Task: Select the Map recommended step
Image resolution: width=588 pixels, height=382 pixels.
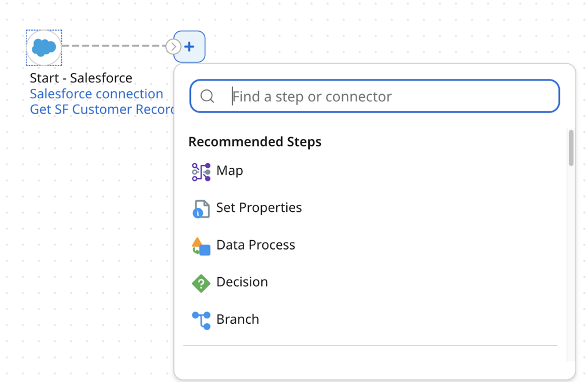Action: [x=229, y=171]
